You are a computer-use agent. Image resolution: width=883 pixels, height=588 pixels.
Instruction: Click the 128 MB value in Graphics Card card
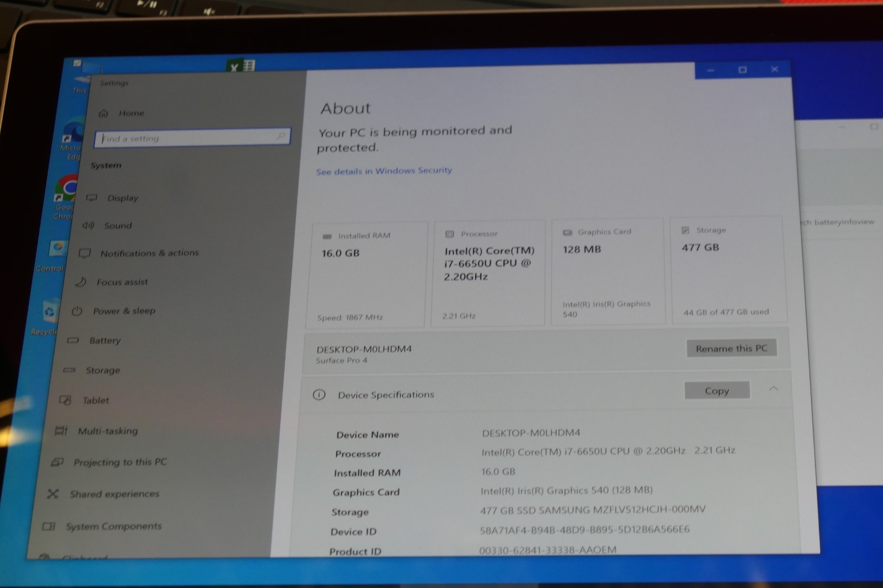pyautogui.click(x=582, y=249)
